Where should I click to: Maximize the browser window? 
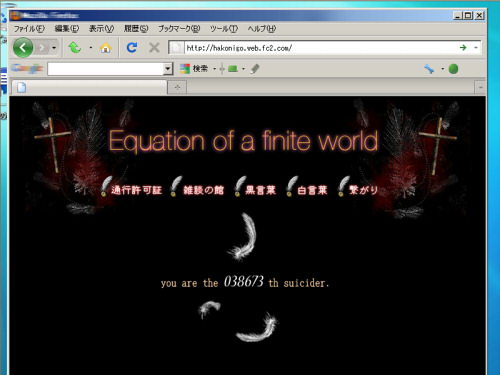468,15
